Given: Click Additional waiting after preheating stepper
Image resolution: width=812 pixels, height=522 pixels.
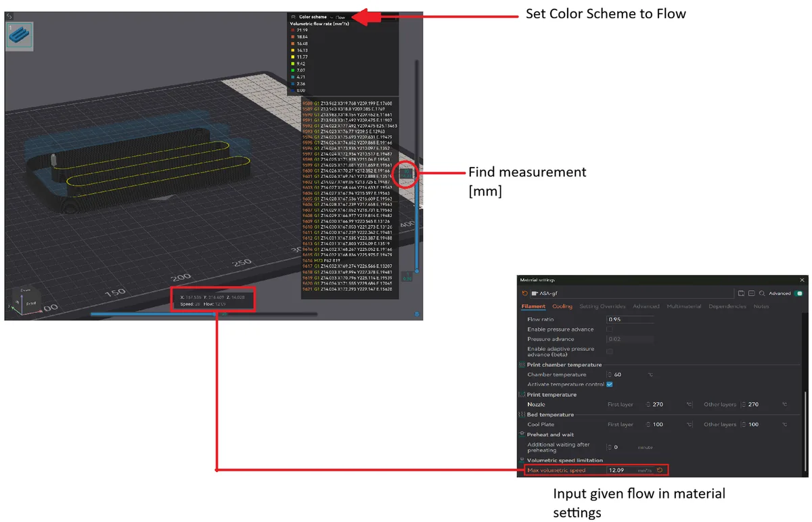Looking at the screenshot, I should click(x=610, y=447).
